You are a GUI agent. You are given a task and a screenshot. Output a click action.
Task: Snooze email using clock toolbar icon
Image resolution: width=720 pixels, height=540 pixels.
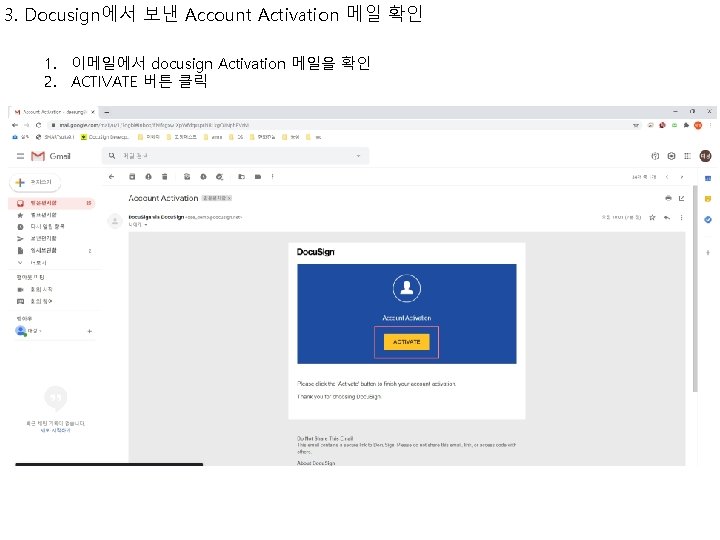(x=203, y=176)
